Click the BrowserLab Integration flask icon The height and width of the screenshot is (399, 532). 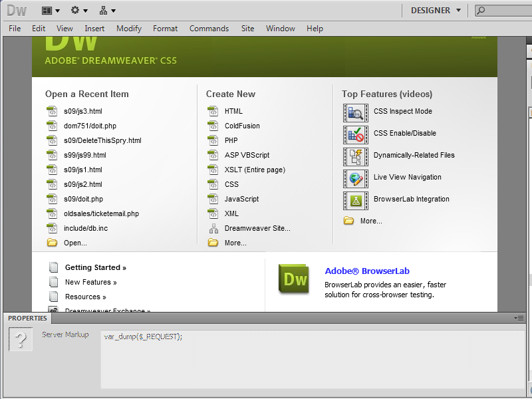point(355,200)
